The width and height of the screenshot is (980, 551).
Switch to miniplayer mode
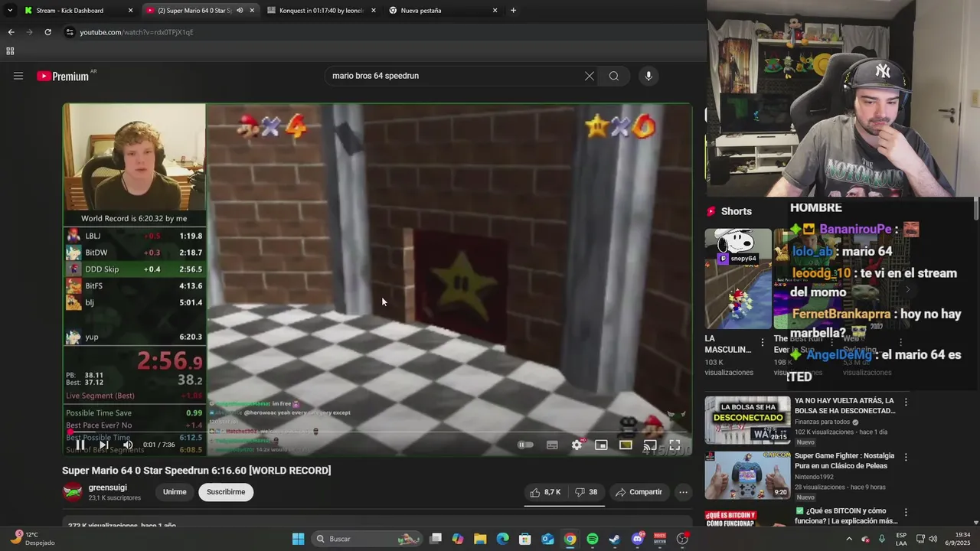tap(601, 445)
